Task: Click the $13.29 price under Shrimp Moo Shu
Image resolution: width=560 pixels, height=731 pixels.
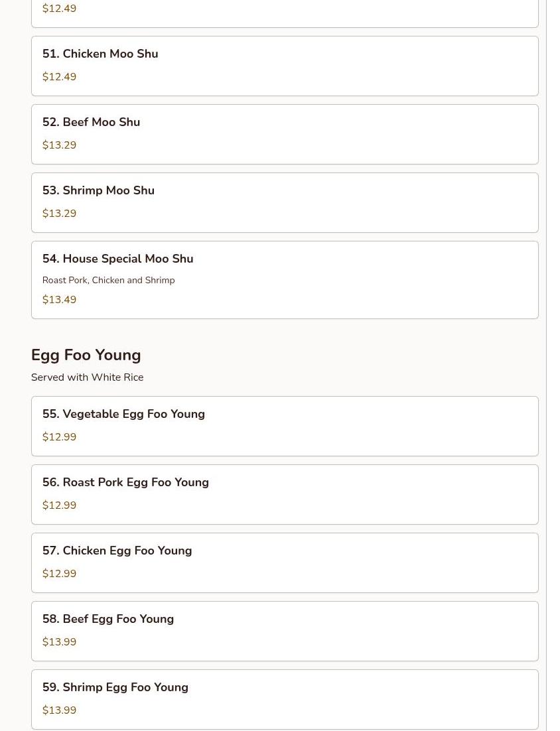Action: tap(59, 214)
